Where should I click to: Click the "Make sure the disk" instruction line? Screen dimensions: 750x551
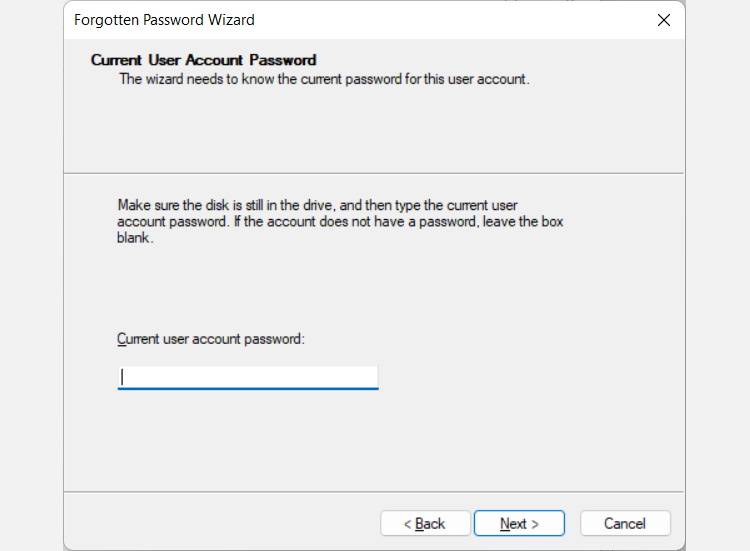(x=317, y=204)
